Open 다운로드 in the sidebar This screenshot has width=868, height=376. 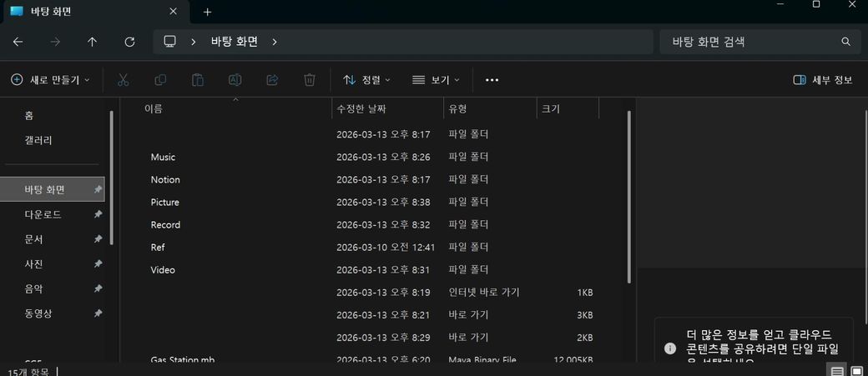(43, 214)
